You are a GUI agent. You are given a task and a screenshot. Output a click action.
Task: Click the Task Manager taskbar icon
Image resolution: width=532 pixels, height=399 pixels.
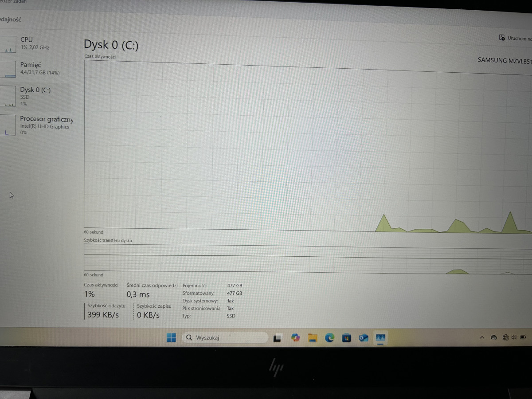point(380,338)
